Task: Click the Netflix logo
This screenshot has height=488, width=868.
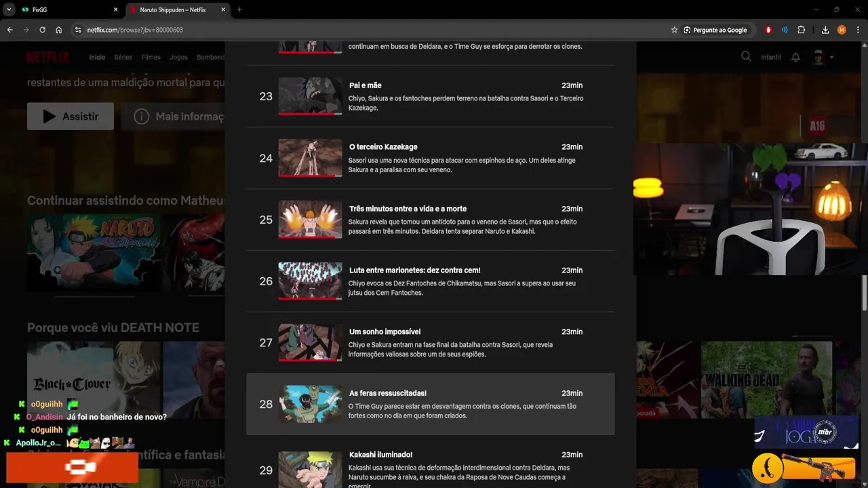Action: [x=48, y=57]
